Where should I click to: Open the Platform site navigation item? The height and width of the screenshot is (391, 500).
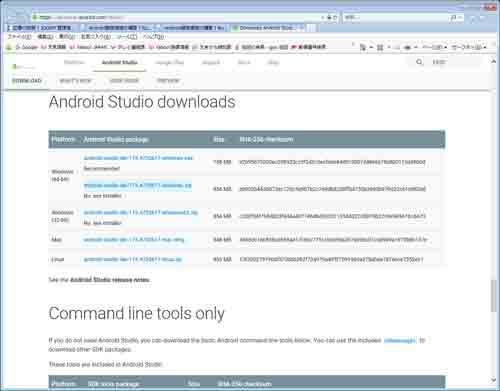pyautogui.click(x=74, y=62)
